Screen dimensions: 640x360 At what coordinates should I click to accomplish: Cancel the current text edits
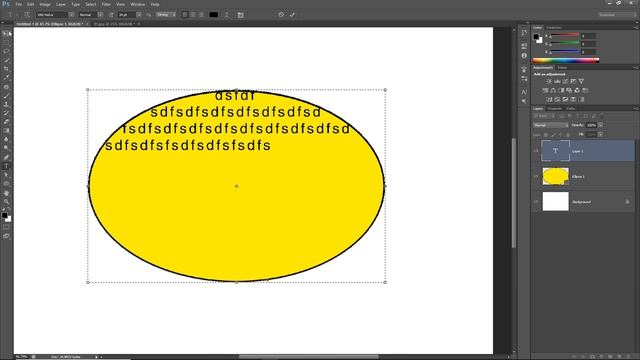(281, 15)
